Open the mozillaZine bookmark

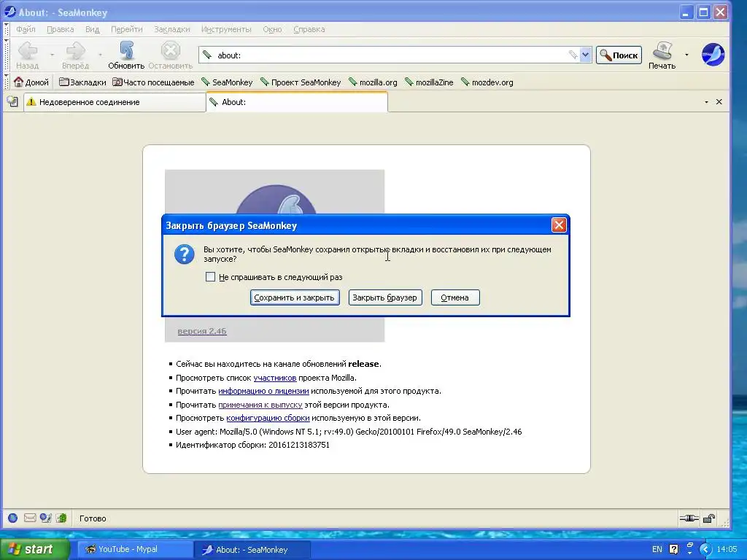tap(429, 82)
